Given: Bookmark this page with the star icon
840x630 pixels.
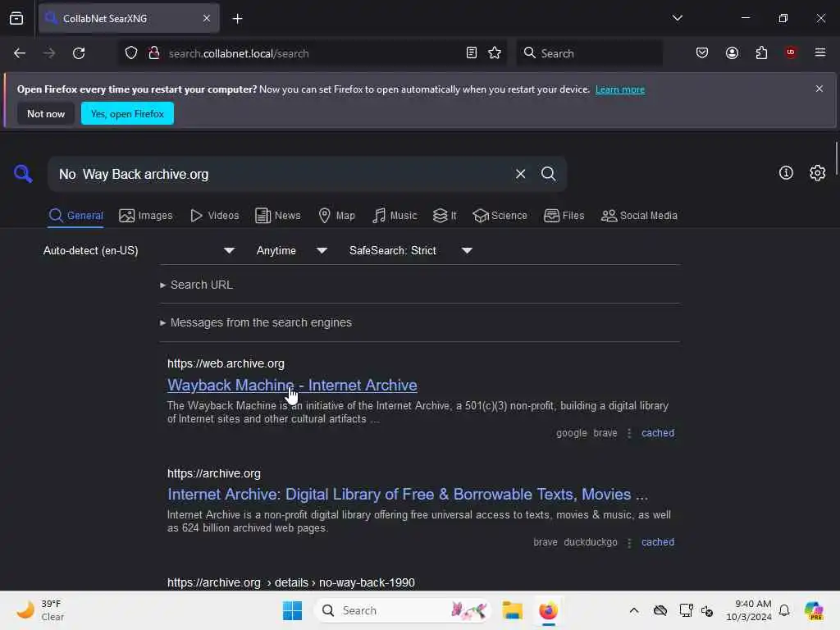Looking at the screenshot, I should (x=495, y=53).
